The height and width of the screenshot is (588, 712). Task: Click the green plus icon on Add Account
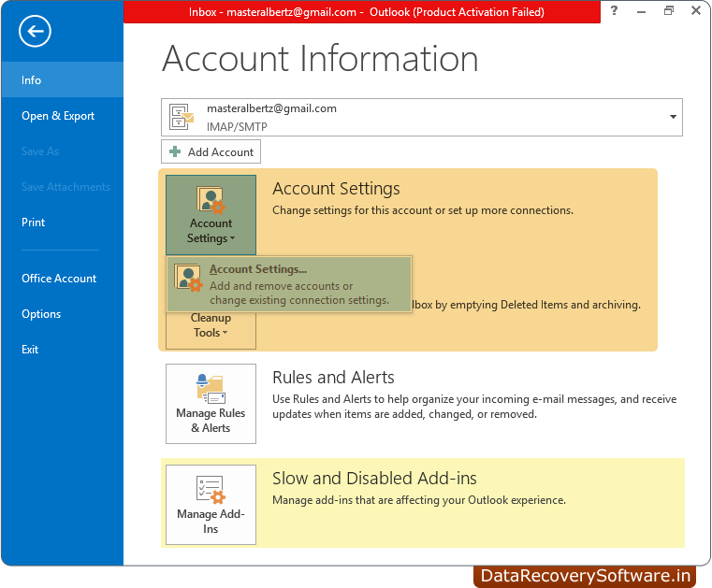click(x=175, y=151)
